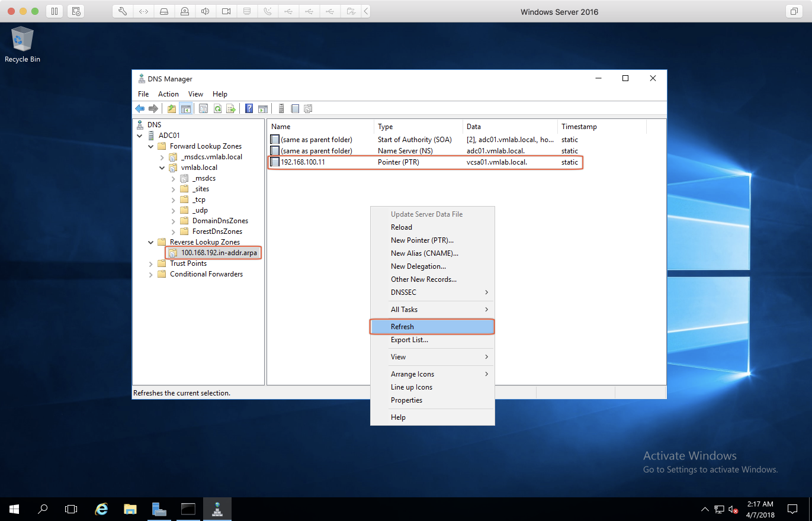
Task: Click the Up One Level folder icon
Action: (172, 109)
